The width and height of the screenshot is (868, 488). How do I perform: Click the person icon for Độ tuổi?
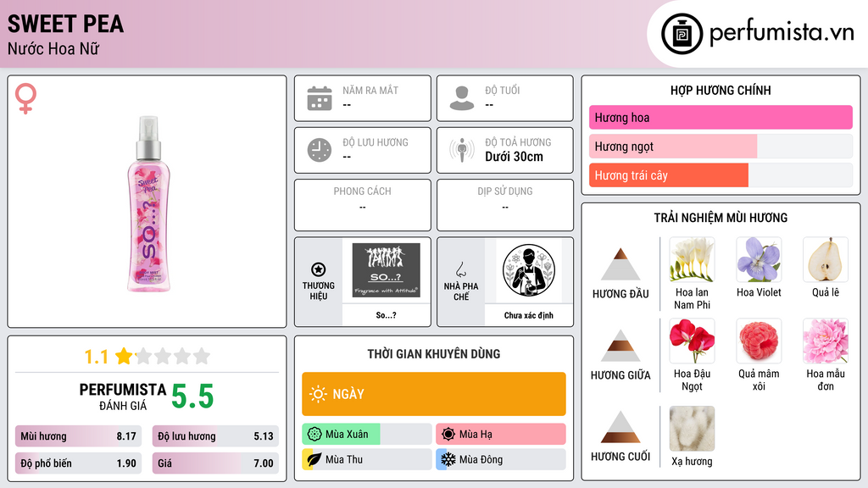click(x=462, y=98)
